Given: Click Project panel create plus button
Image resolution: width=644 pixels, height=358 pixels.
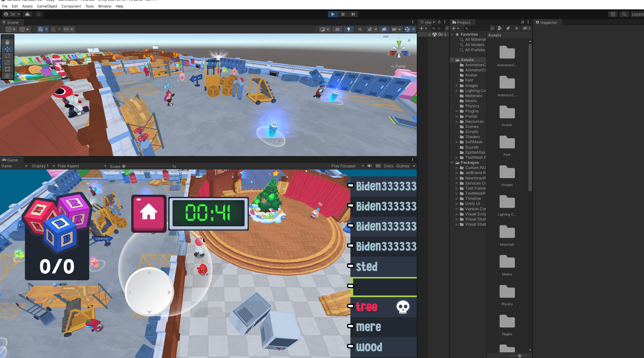Looking at the screenshot, I should (x=455, y=28).
